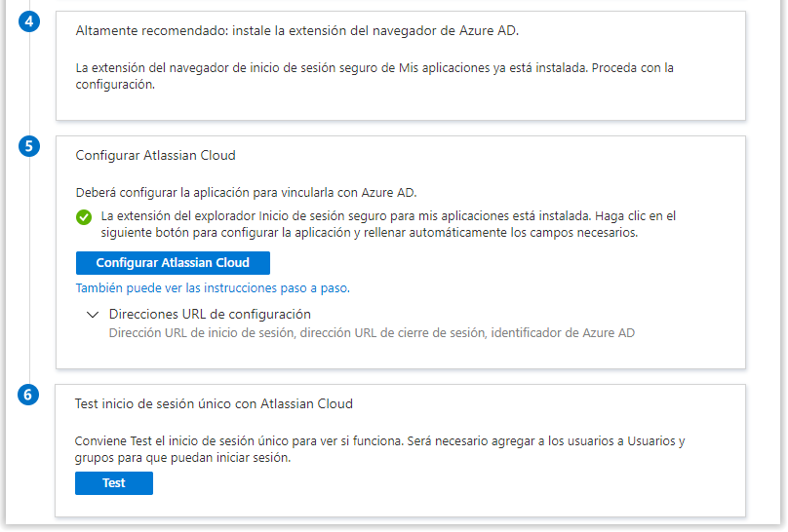The width and height of the screenshot is (788, 532).
Task: Click the 'Configurar Atlassian Cloud' section title
Action: tap(155, 156)
